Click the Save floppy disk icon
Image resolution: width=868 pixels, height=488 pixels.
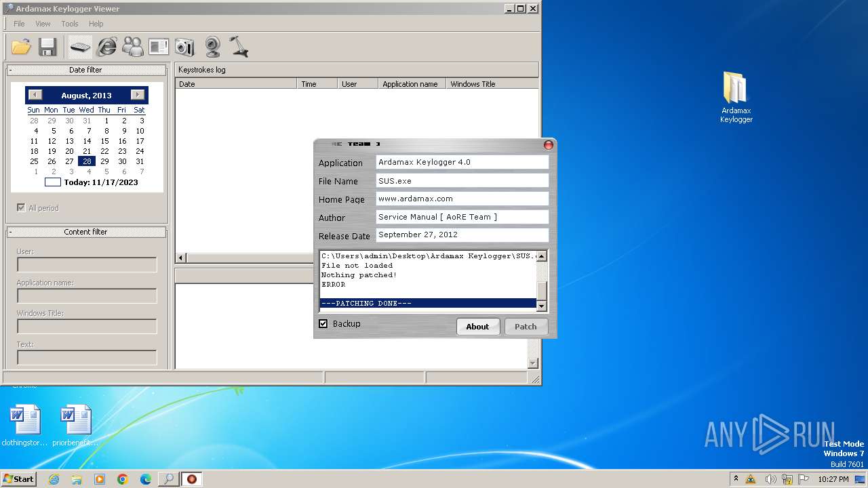point(47,47)
